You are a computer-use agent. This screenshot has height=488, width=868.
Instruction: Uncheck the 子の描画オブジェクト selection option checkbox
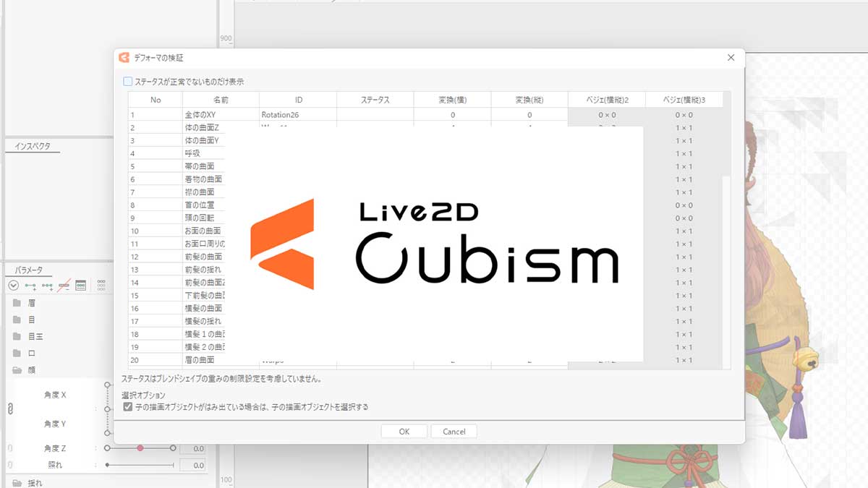tap(128, 407)
